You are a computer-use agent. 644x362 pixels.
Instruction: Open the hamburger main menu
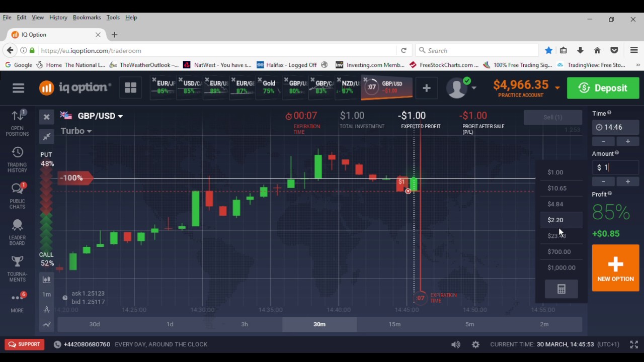tap(18, 88)
